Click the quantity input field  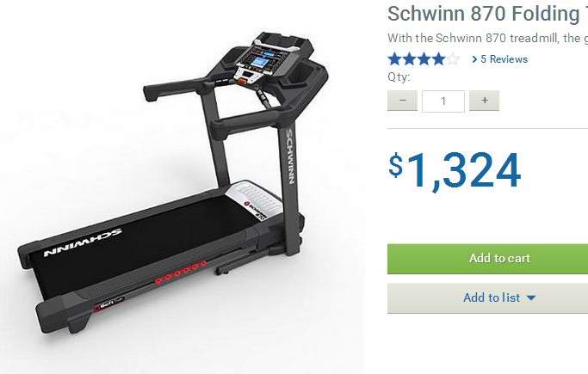pos(443,101)
